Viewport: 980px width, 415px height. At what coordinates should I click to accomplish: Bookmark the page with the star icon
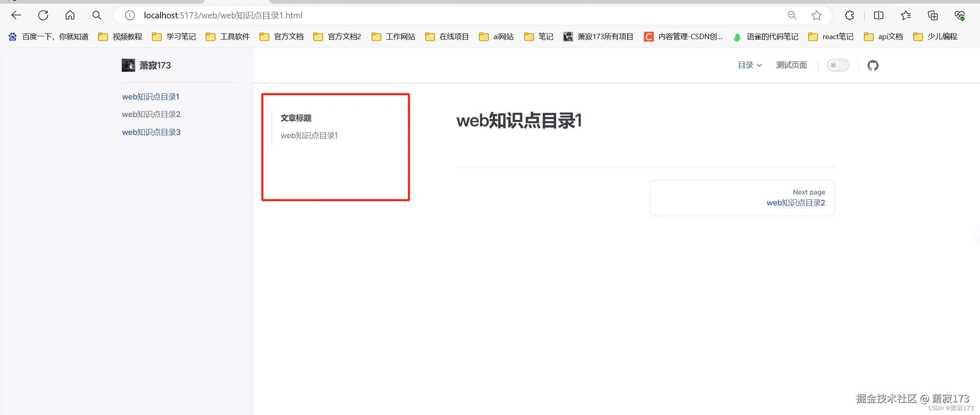tap(817, 15)
